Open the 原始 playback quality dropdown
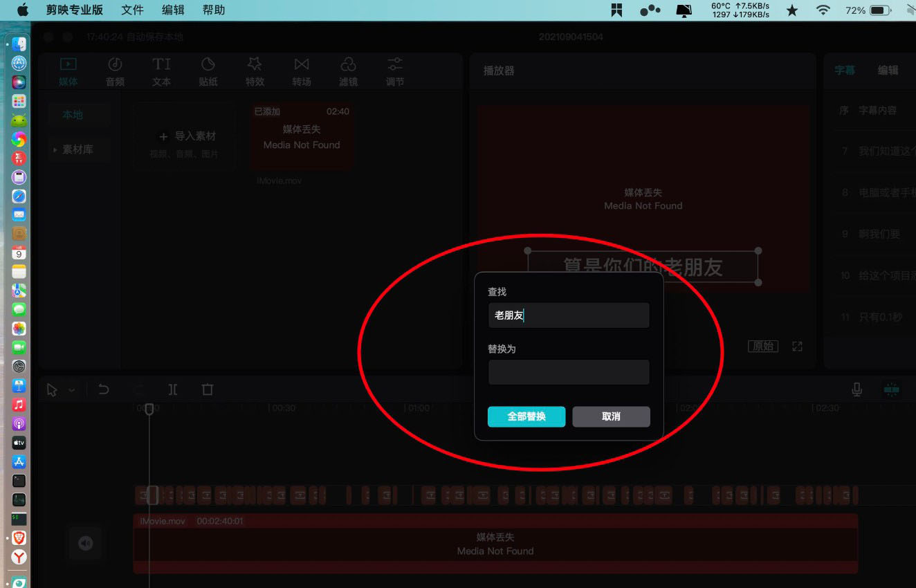The height and width of the screenshot is (588, 916). (x=762, y=346)
